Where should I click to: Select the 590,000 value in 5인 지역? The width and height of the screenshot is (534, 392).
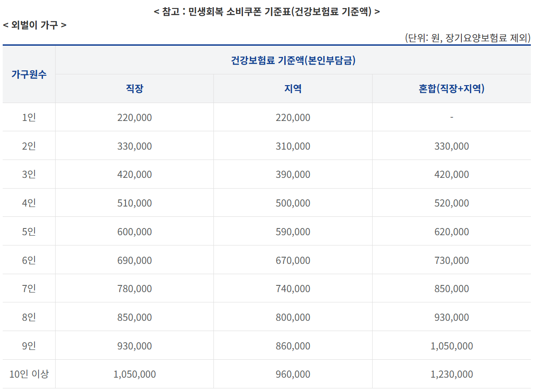coord(292,232)
